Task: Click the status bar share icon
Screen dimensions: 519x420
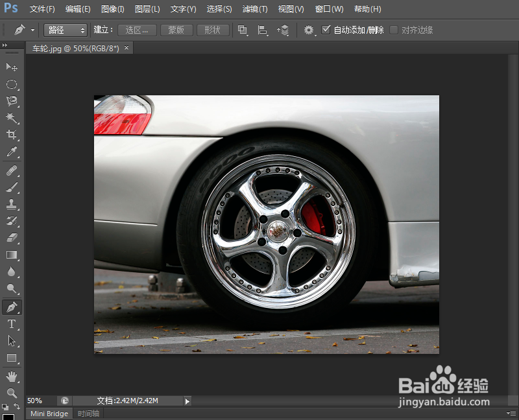Action: tap(64, 401)
